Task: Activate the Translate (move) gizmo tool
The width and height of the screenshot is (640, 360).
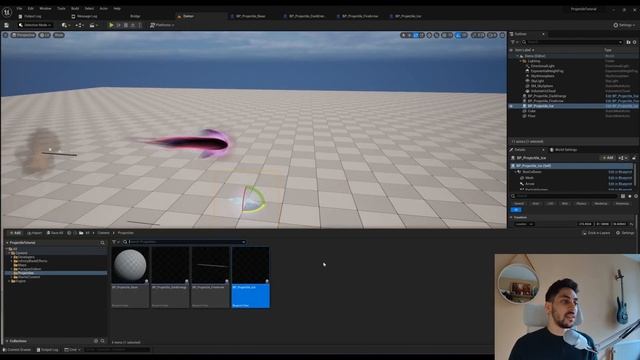Action: (410, 36)
